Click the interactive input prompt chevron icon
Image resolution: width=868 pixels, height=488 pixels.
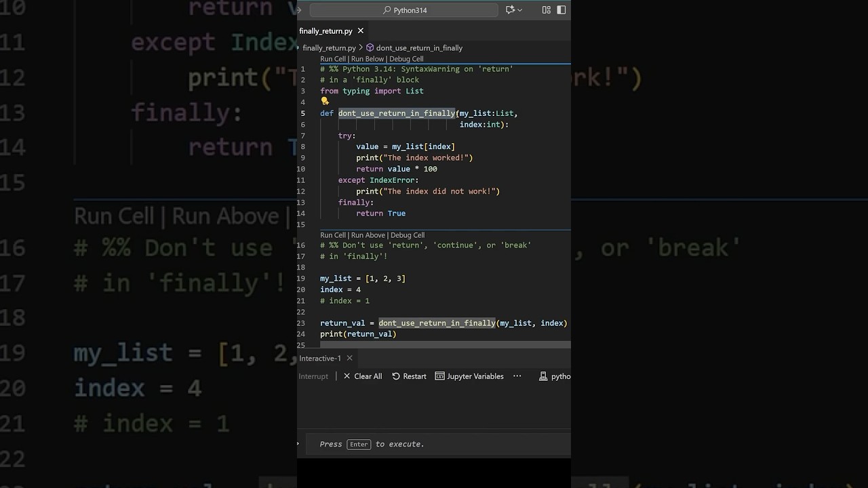coord(298,444)
